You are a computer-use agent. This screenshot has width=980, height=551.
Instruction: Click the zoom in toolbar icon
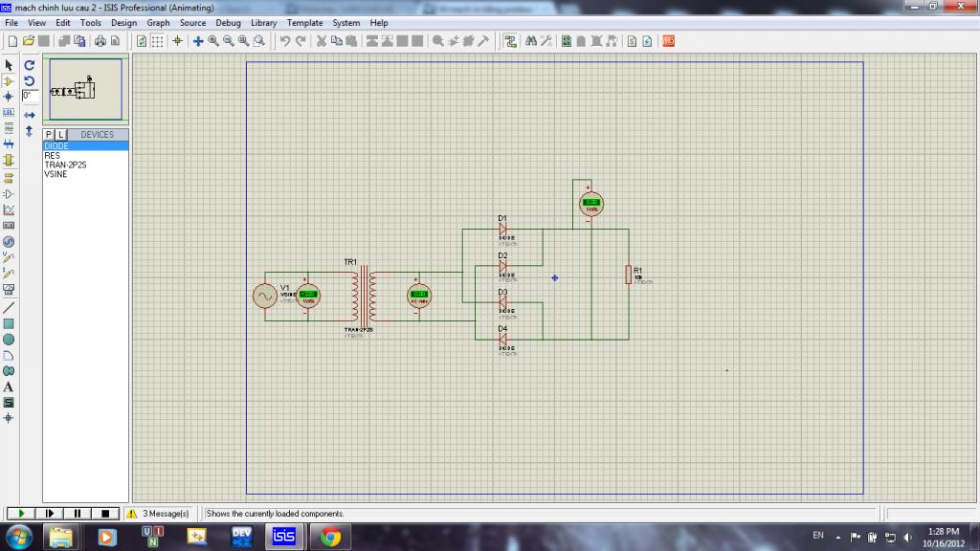(213, 41)
